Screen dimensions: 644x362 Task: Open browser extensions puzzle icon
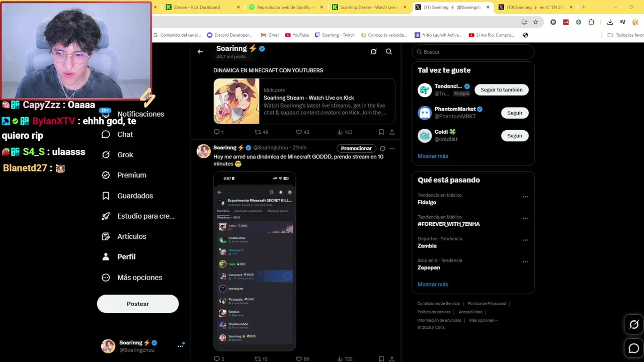pyautogui.click(x=591, y=22)
